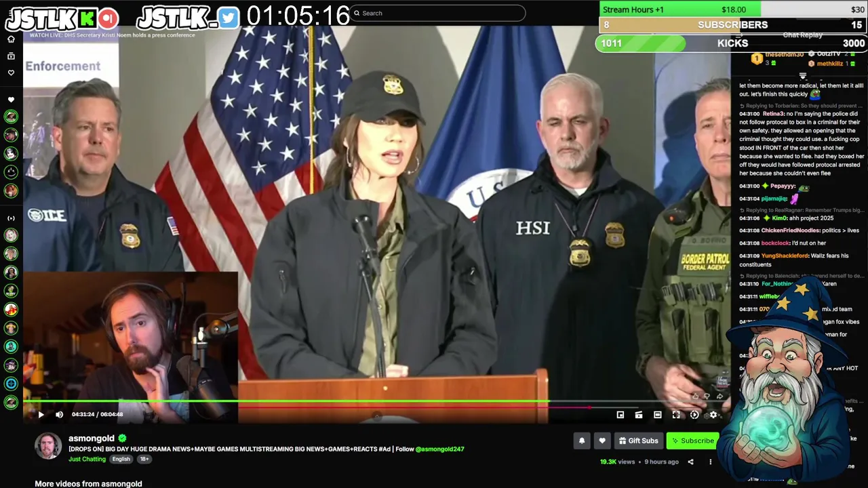Expand the sidebar filled heart section
This screenshot has height=488, width=868.
click(x=11, y=100)
